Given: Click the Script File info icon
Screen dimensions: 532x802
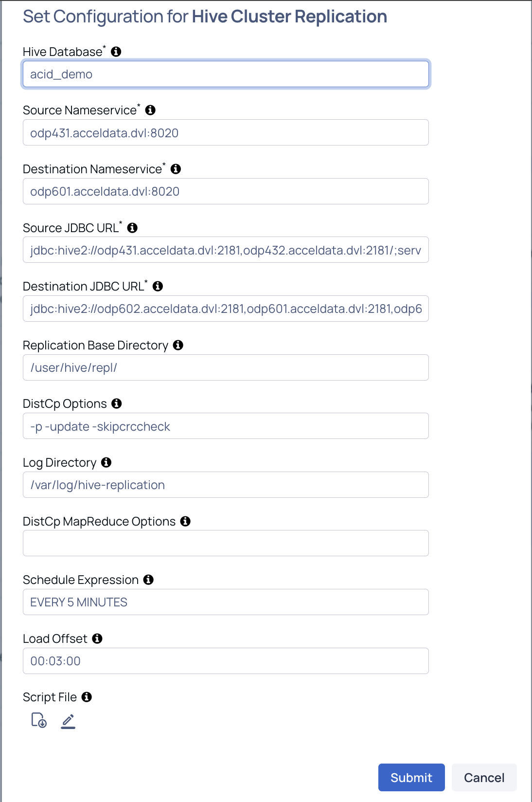Looking at the screenshot, I should click(87, 697).
